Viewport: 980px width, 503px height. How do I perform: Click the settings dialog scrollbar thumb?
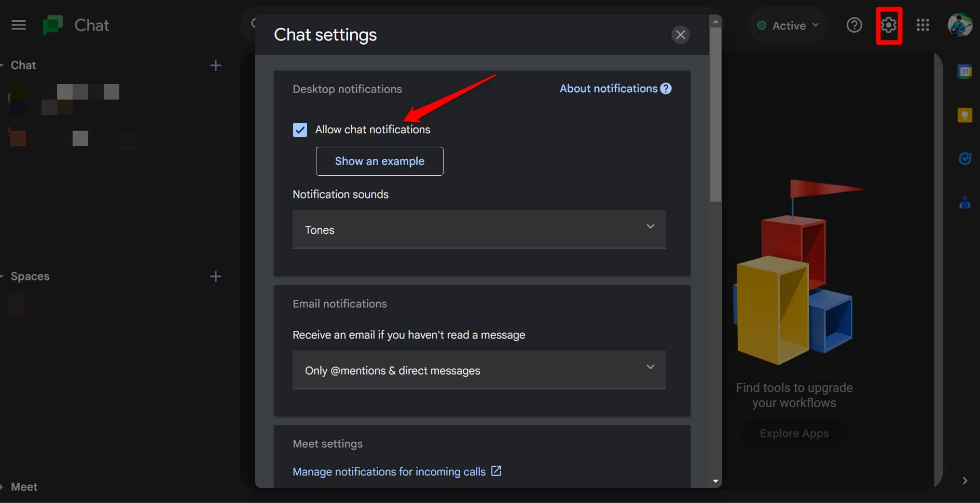[x=716, y=114]
